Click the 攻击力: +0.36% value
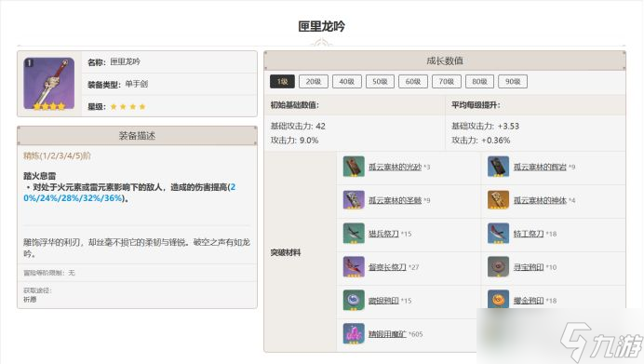This screenshot has width=644, height=364. (480, 140)
